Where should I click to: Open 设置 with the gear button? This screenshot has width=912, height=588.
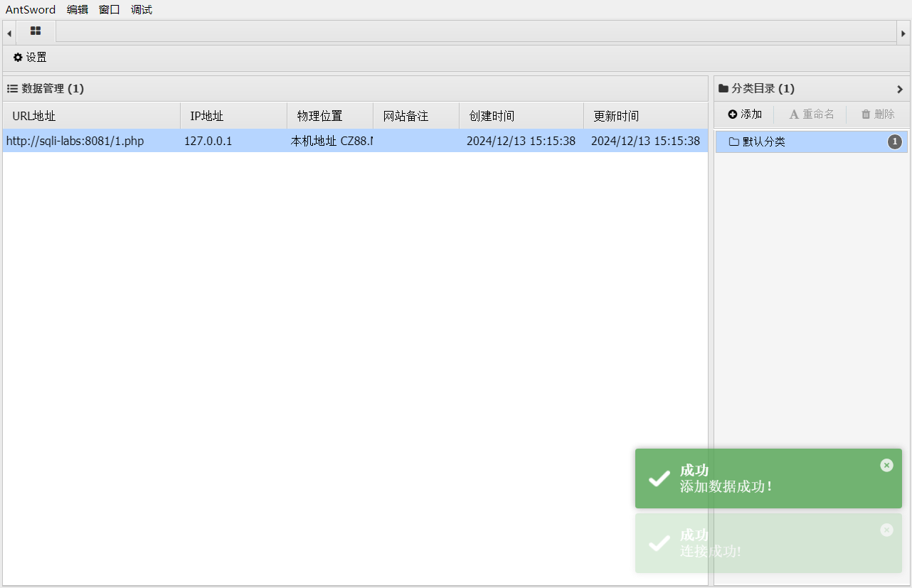(30, 58)
